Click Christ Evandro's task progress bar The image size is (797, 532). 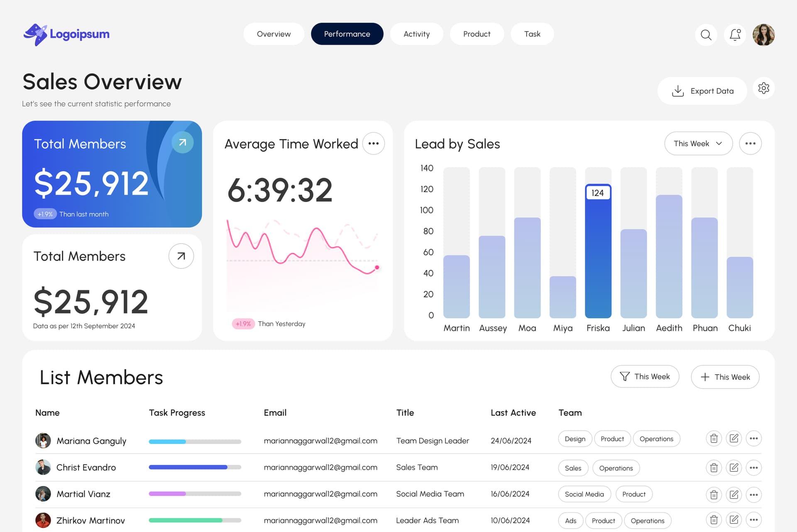tap(195, 467)
